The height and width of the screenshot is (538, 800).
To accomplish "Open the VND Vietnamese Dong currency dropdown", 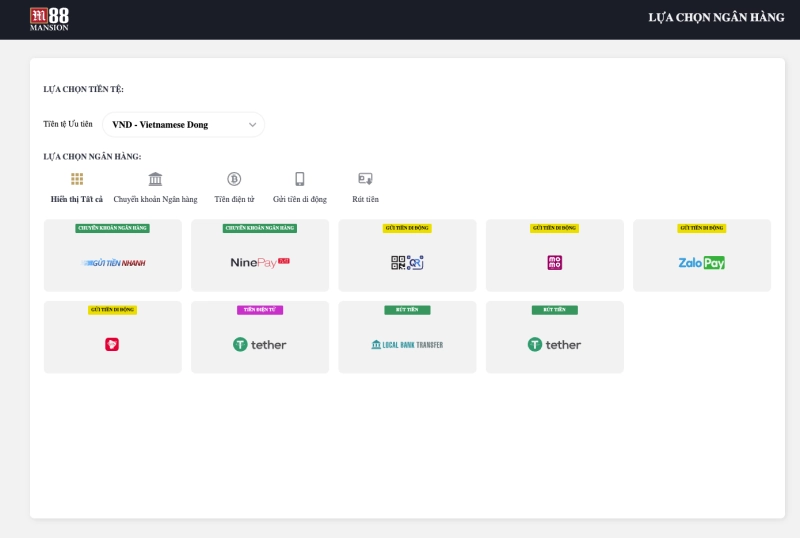I will (x=183, y=125).
